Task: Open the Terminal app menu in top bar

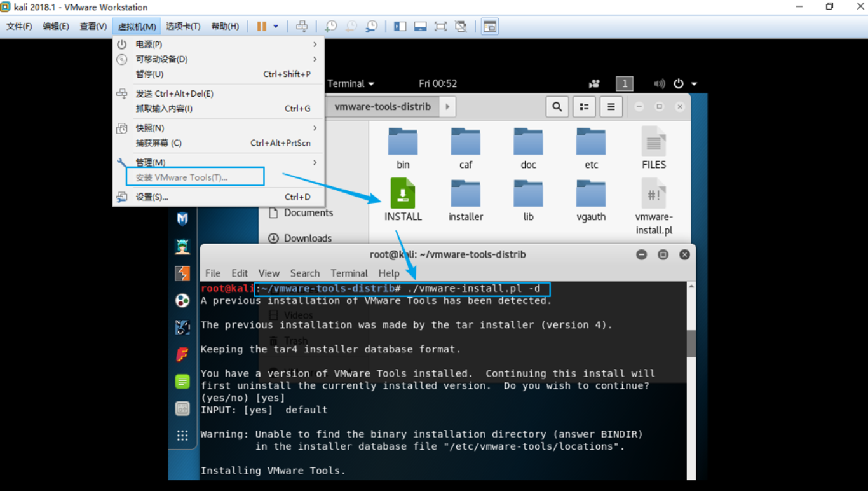Action: click(351, 83)
